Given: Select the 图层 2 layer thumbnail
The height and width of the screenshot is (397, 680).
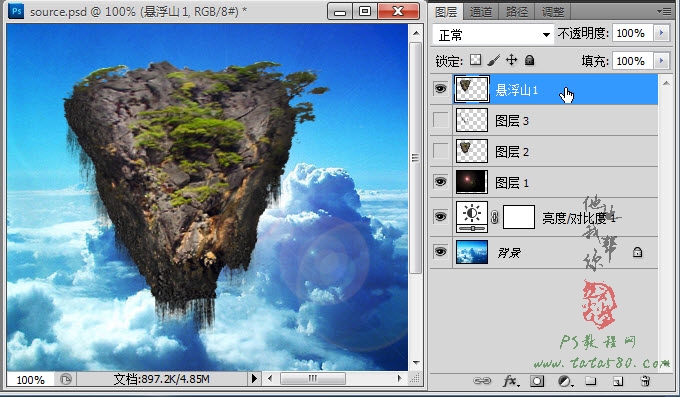Looking at the screenshot, I should click(x=472, y=151).
